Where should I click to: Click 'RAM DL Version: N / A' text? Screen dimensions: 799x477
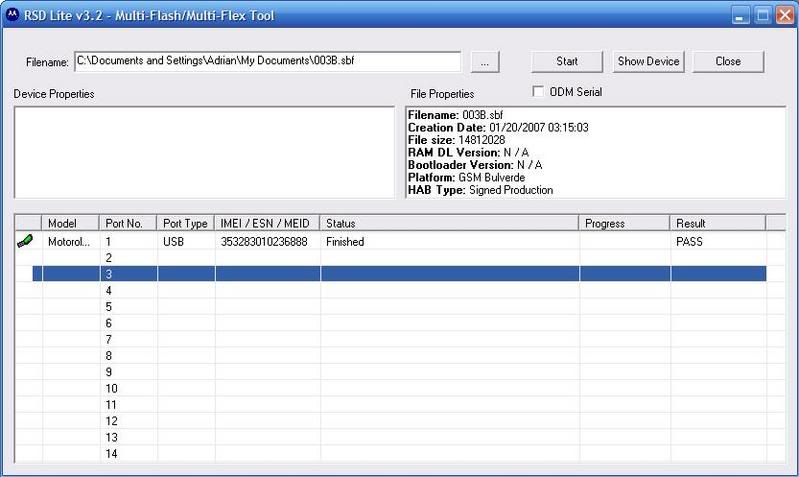coord(468,152)
